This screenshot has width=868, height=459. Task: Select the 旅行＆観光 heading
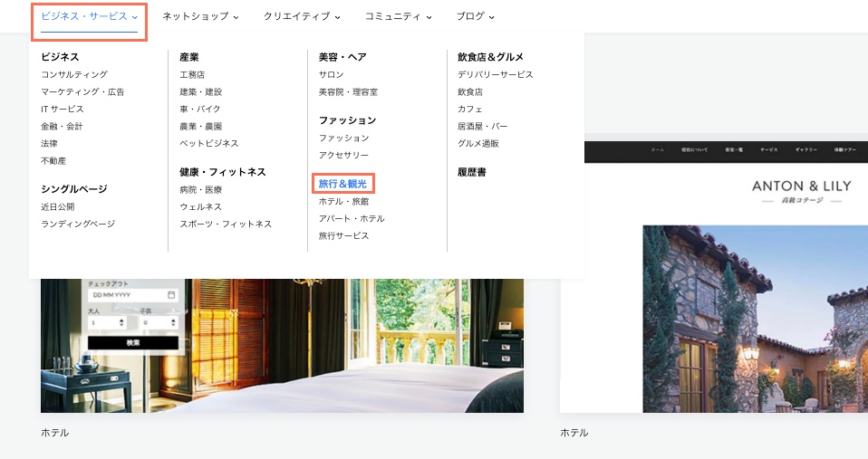pos(342,184)
